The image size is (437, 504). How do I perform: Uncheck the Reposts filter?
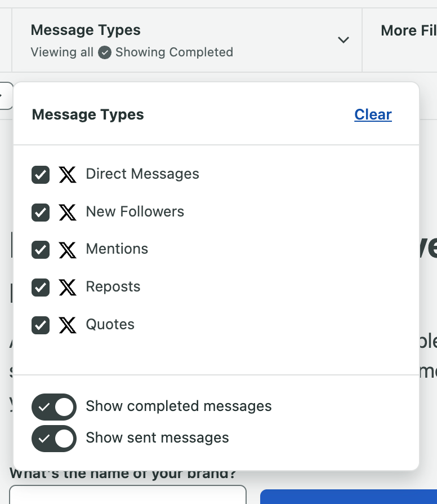pos(40,288)
